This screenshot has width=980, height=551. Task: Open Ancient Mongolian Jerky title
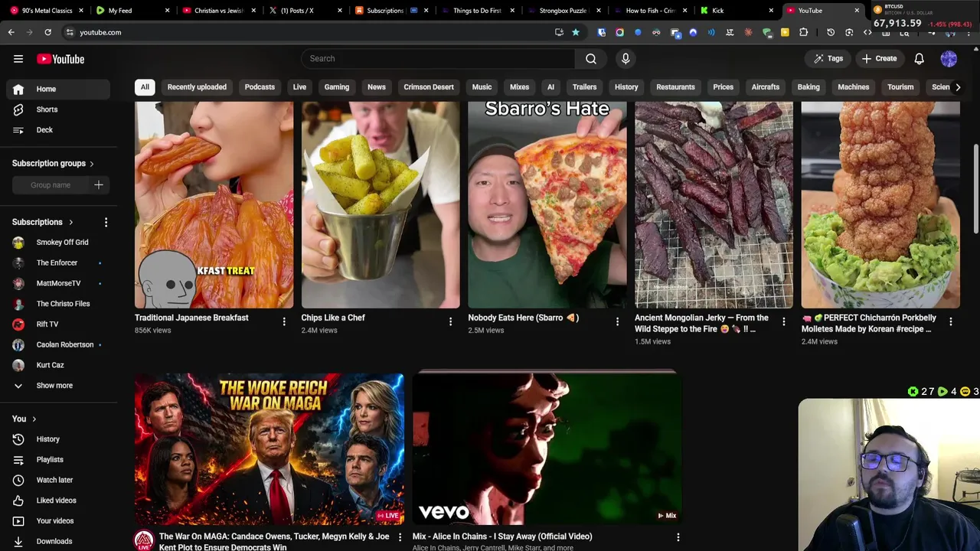pos(701,324)
